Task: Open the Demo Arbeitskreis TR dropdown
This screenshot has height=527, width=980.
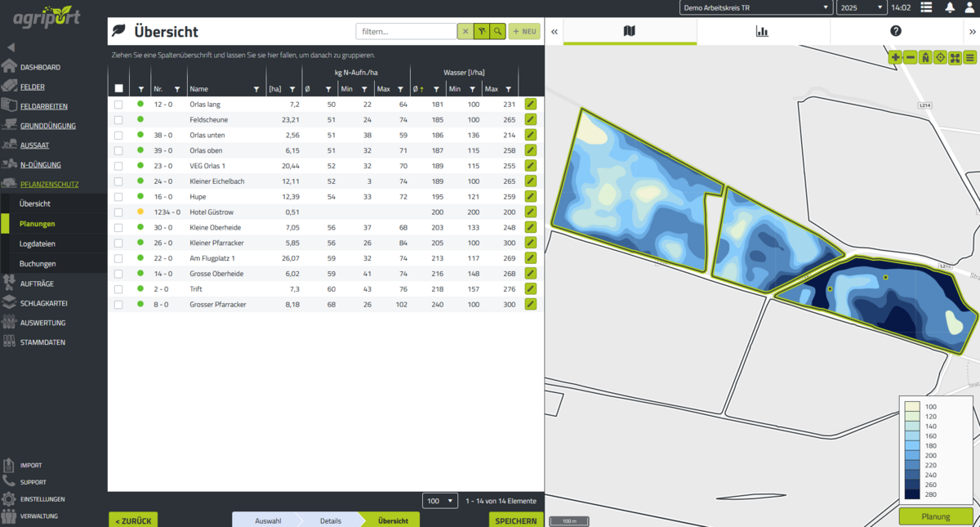Action: click(755, 7)
